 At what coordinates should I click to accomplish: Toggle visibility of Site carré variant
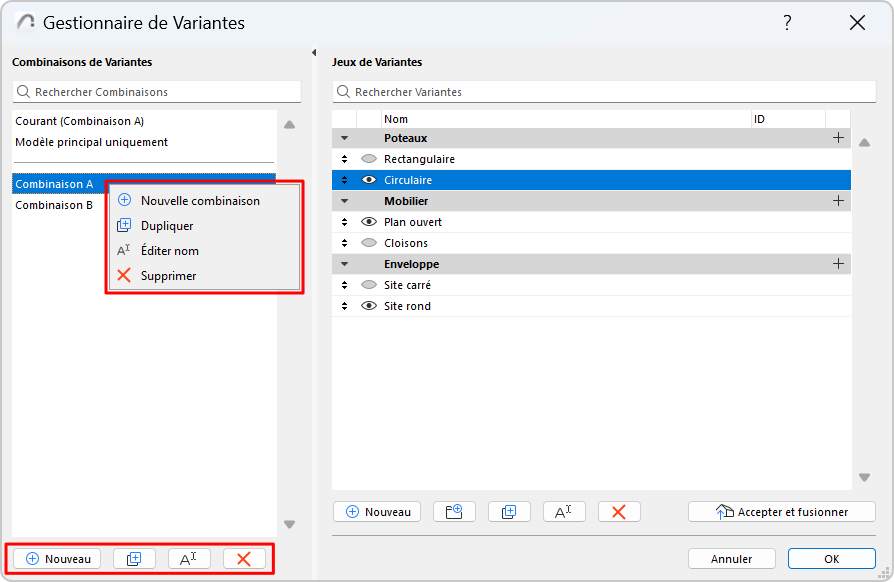click(369, 285)
